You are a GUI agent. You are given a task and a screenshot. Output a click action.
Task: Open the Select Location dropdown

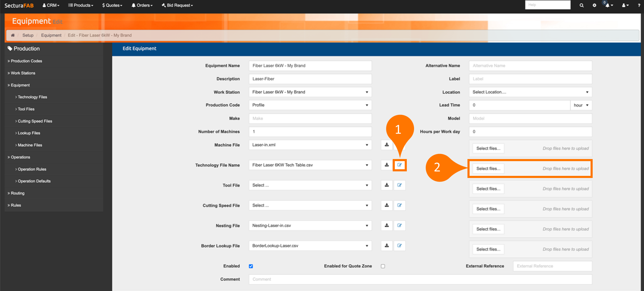[530, 92]
